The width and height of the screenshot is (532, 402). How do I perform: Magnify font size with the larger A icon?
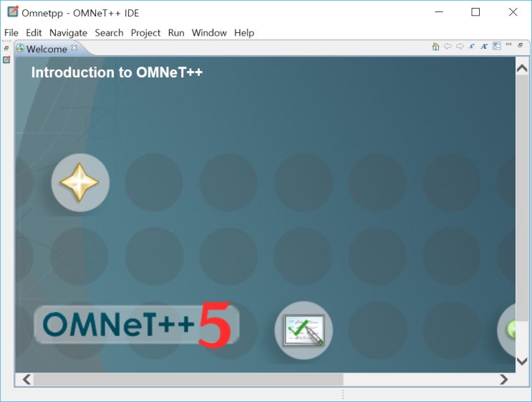pyautogui.click(x=484, y=46)
